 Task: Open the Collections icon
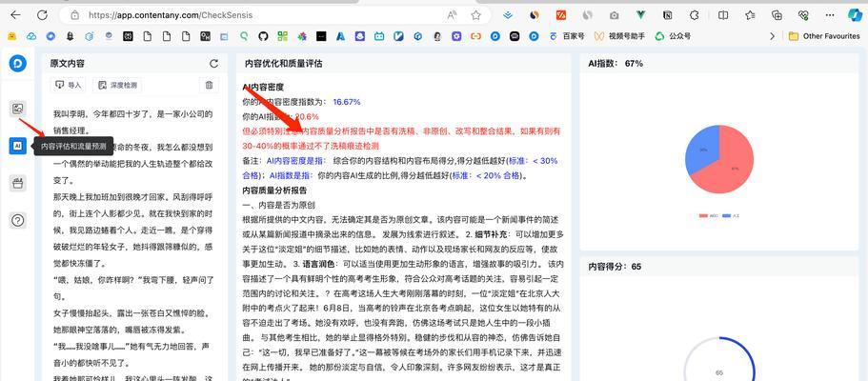pyautogui.click(x=777, y=15)
